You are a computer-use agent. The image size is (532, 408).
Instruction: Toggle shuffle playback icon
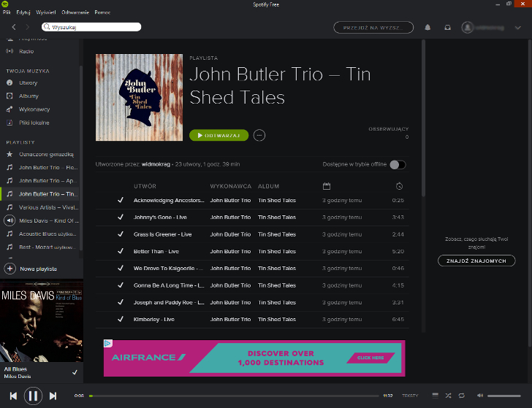(448, 396)
